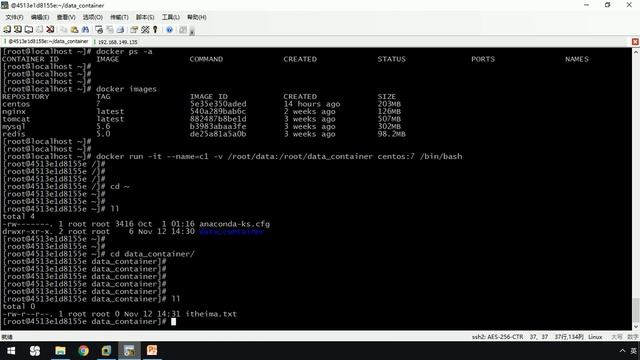
Task: Click the 'docker images' command text
Action: click(x=126, y=89)
